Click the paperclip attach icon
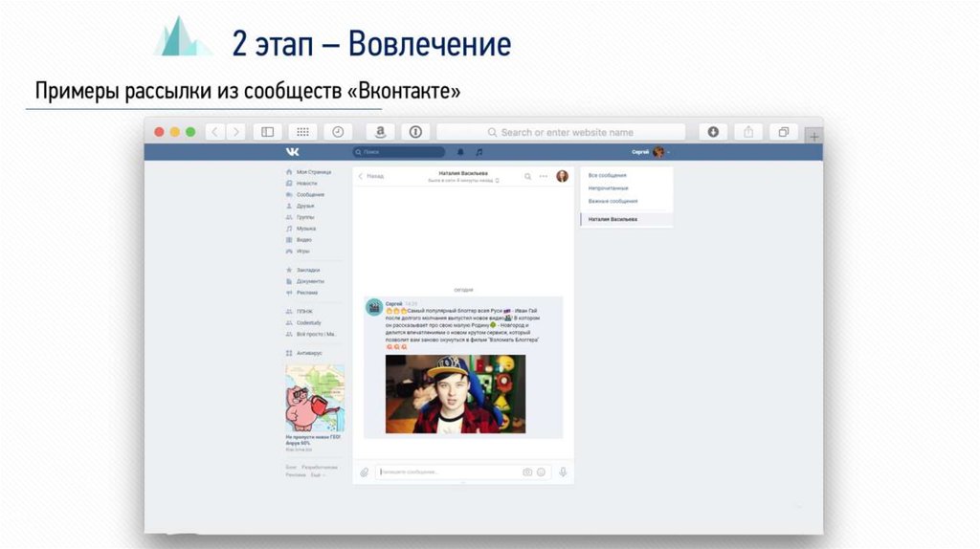Image resolution: width=980 pixels, height=549 pixels. pos(364,472)
